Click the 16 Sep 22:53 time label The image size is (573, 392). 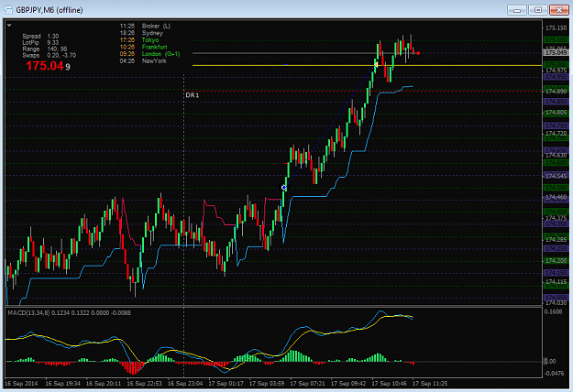tap(144, 384)
